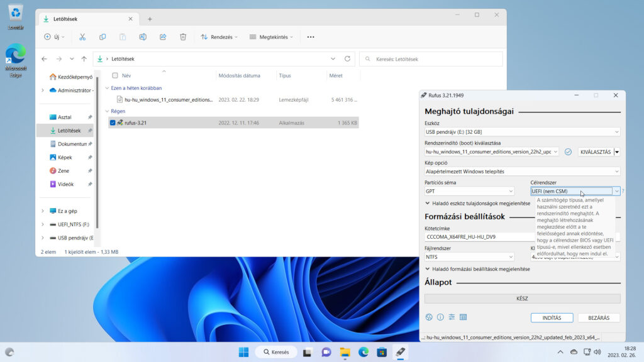Click the Share icon in Explorer toolbar
This screenshot has width=644, height=362.
click(163, 37)
